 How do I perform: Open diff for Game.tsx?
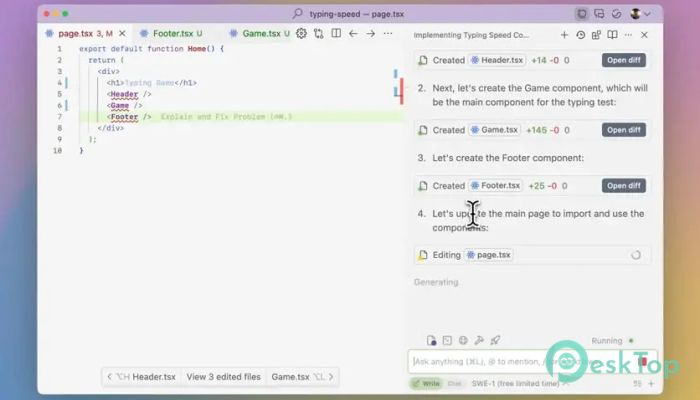click(x=624, y=130)
